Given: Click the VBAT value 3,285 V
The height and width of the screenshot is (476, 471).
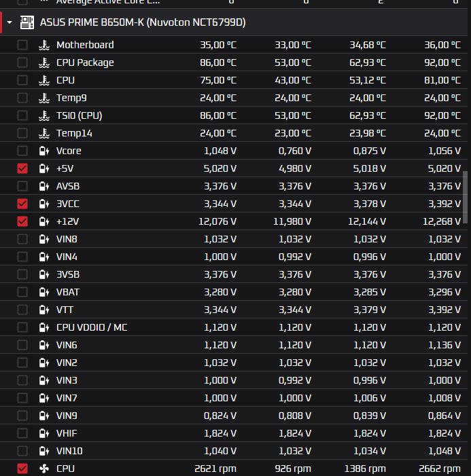Looking at the screenshot, I should pyautogui.click(x=370, y=292).
